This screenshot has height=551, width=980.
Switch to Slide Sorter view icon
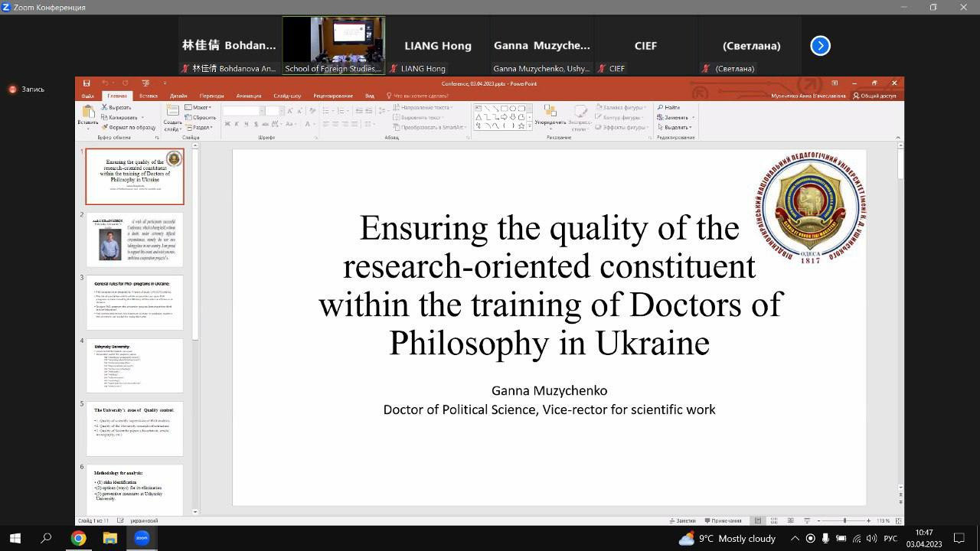[x=772, y=520]
